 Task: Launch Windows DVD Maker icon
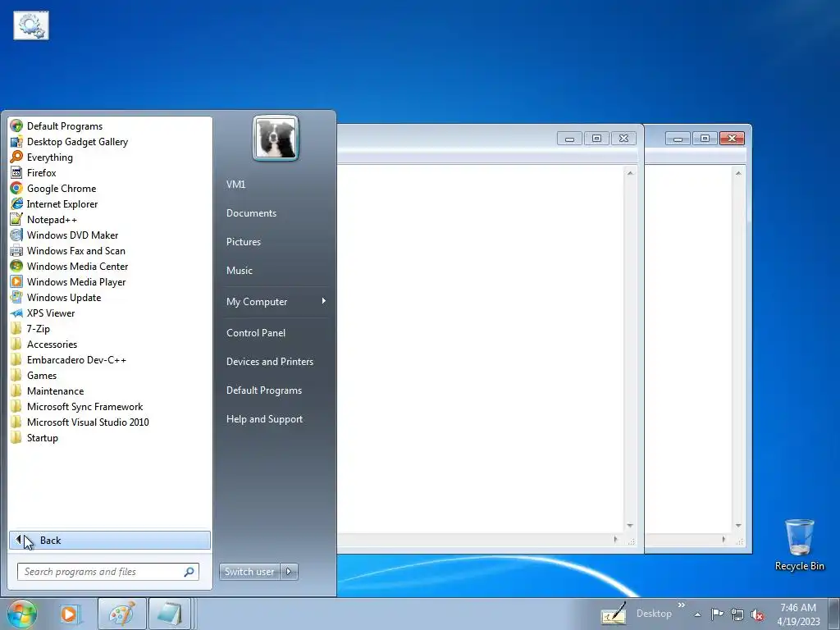[16, 235]
